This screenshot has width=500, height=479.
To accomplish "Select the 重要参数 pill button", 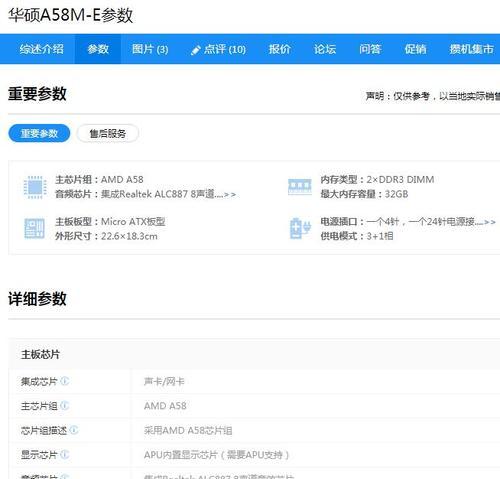I will (x=39, y=133).
